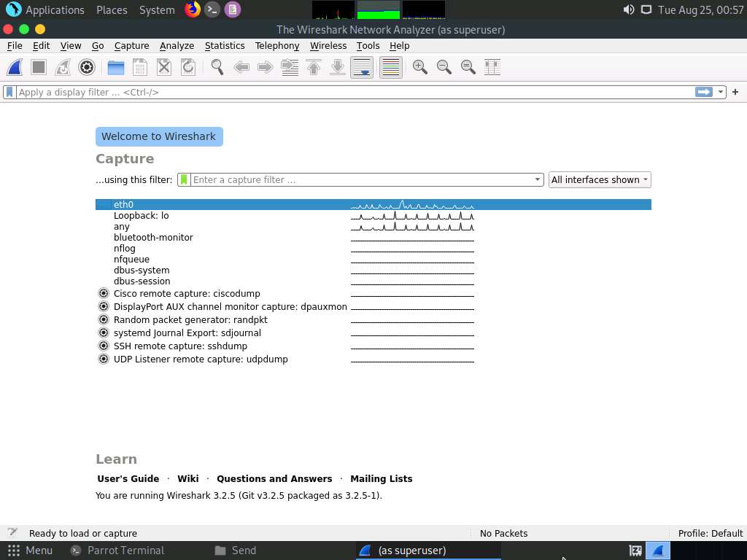Click Profile: Default in status bar
The width and height of the screenshot is (747, 560).
click(x=710, y=533)
